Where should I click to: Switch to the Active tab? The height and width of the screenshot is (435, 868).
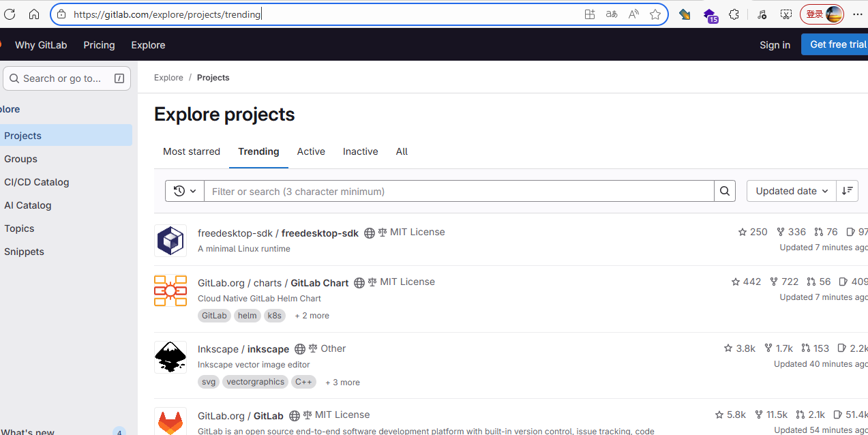[x=311, y=151]
